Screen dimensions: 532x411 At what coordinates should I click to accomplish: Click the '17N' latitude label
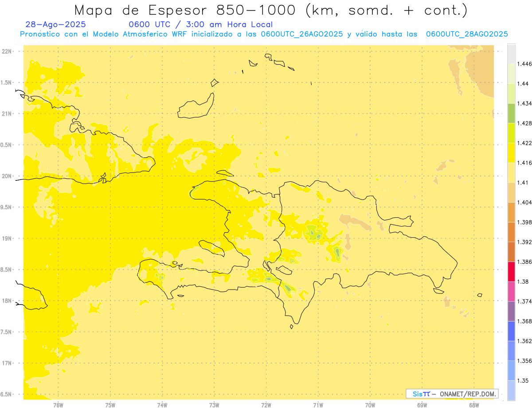click(7, 364)
